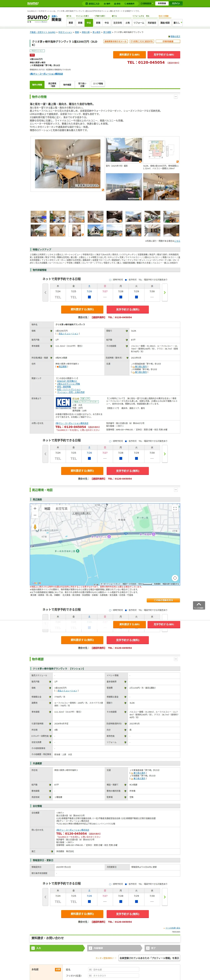210x980 pixels.
Task: Click 施工 help icon in company info
Action: 52,851
